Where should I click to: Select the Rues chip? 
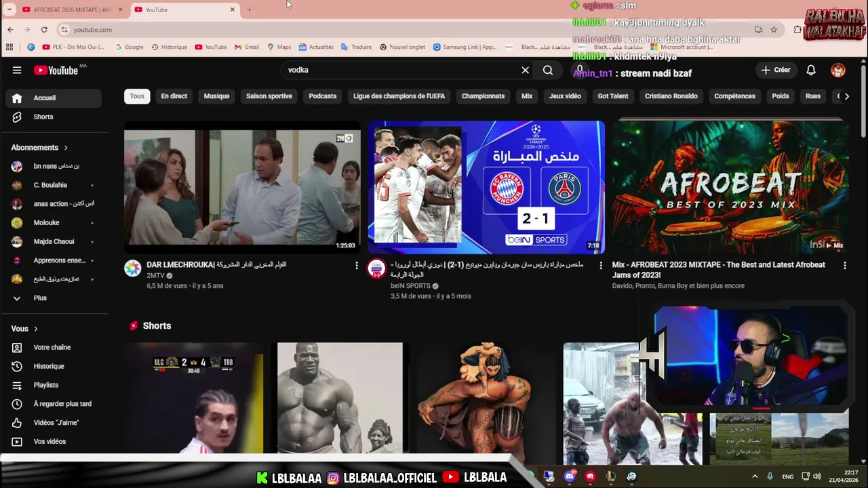click(813, 96)
